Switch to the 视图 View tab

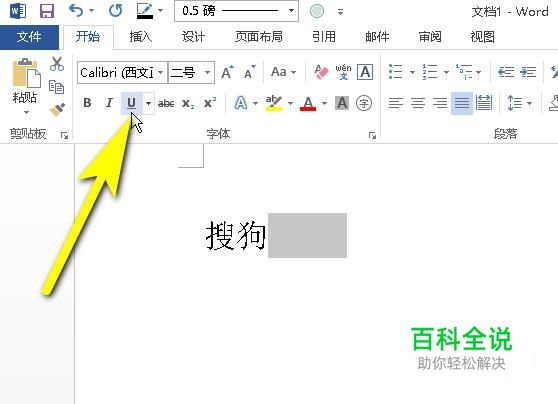(x=483, y=37)
